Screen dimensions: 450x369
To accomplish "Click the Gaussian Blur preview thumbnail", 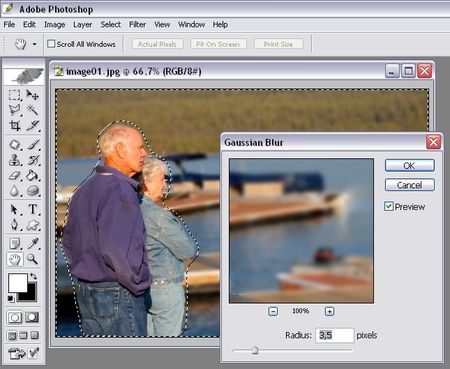I will click(301, 231).
